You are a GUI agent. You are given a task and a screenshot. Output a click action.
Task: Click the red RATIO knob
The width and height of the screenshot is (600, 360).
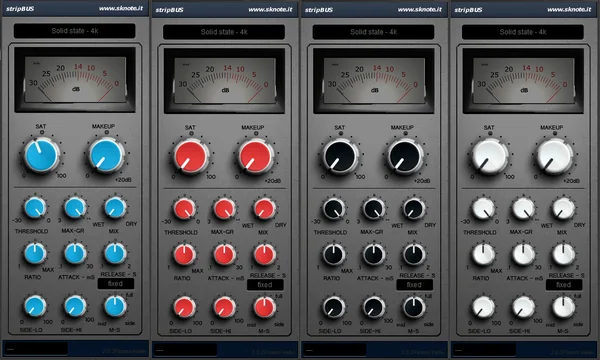184,254
